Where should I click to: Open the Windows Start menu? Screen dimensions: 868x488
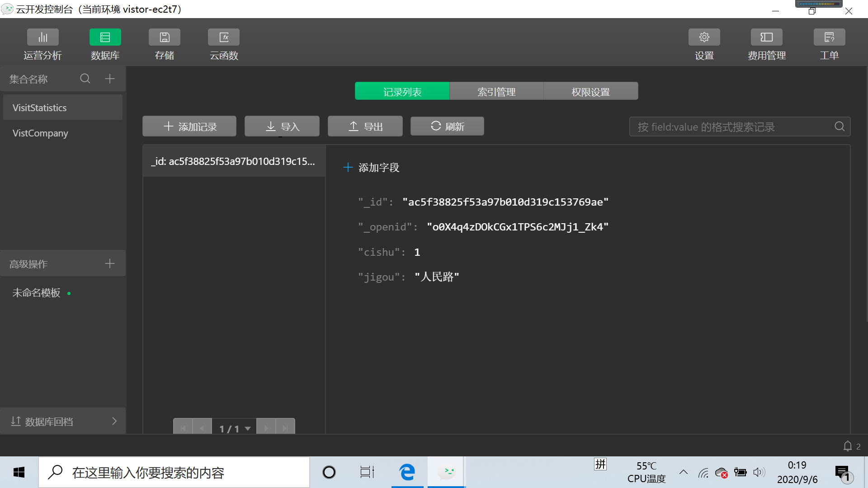(19, 473)
